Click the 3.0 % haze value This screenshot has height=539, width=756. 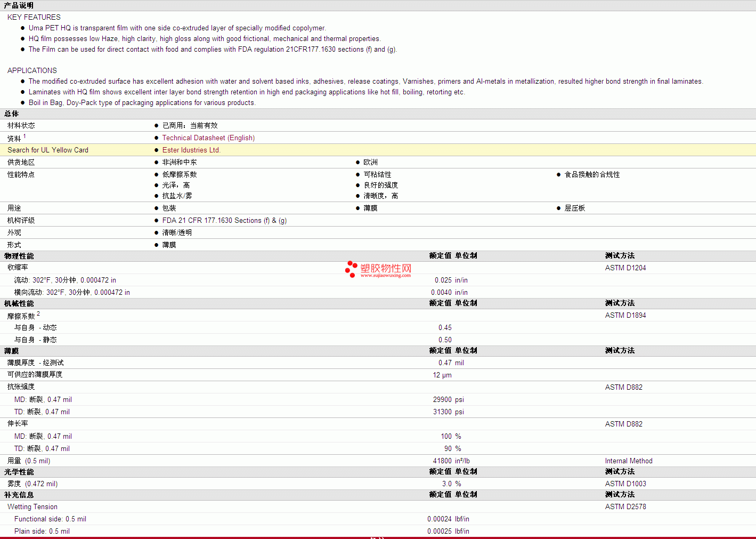pos(452,484)
